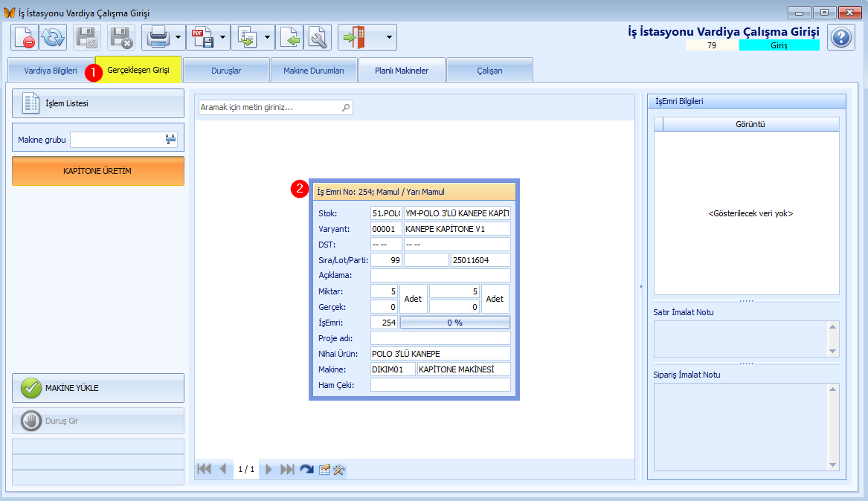868x501 pixels.
Task: Expand the PDF export dropdown arrow
Action: (x=222, y=38)
